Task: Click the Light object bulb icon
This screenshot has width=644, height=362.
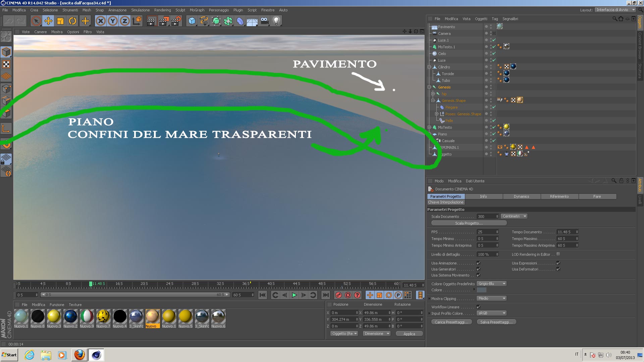Action: (276, 21)
